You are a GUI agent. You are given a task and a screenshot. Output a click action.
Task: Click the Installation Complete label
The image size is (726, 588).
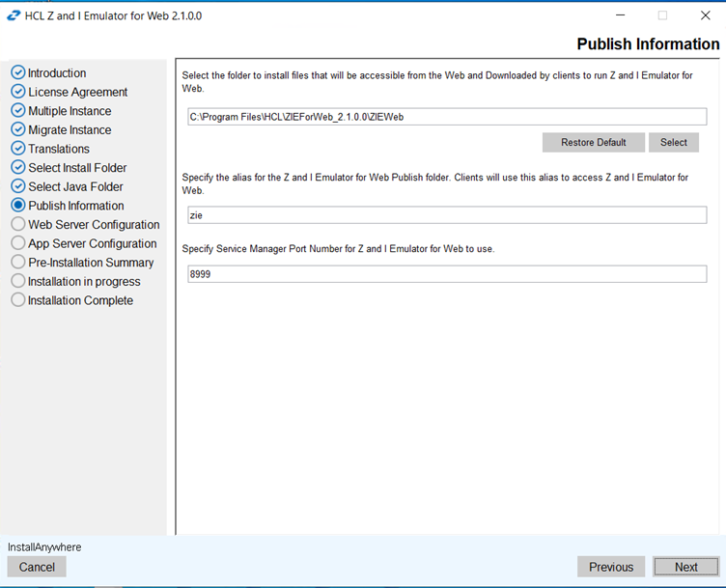pyautogui.click(x=80, y=300)
